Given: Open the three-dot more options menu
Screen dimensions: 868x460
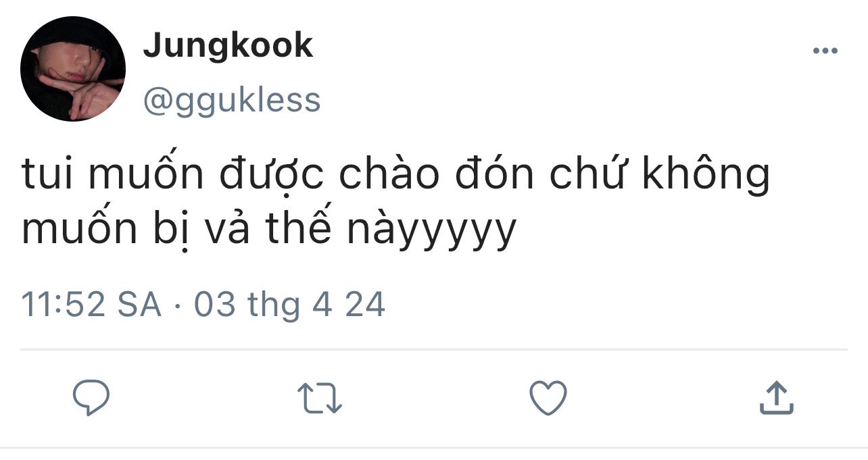Looking at the screenshot, I should [825, 51].
